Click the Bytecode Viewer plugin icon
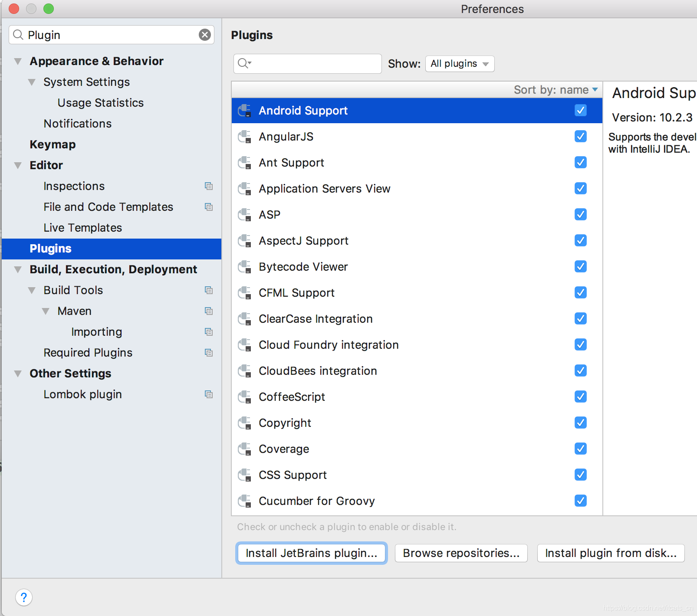697x616 pixels. pos(245,267)
